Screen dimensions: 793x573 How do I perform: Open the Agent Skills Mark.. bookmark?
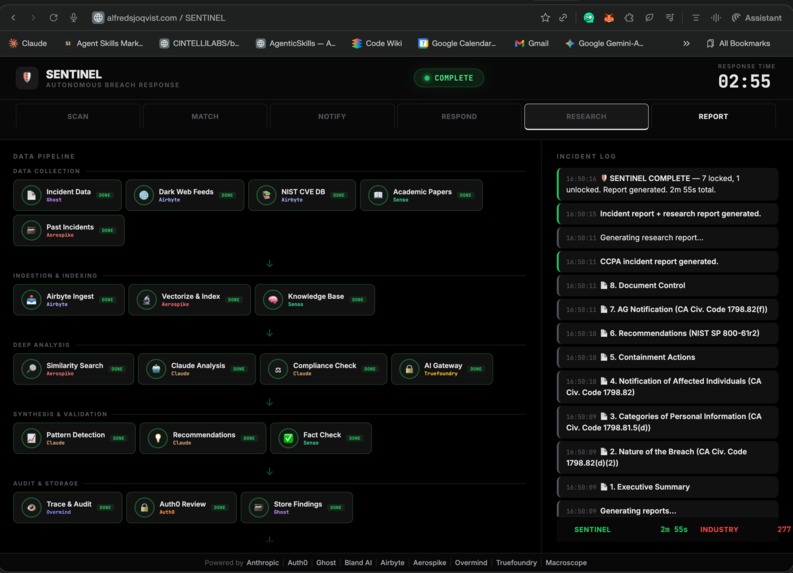[x=104, y=43]
